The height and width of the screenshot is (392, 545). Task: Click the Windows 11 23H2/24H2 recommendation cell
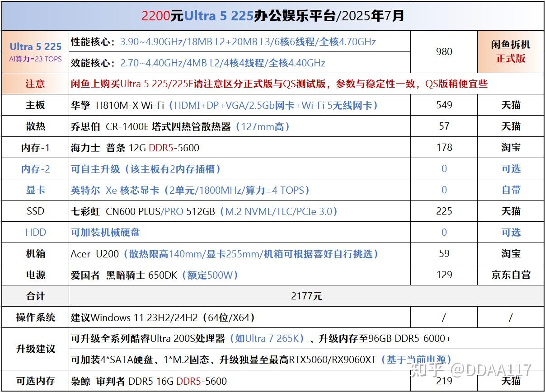coord(240,317)
